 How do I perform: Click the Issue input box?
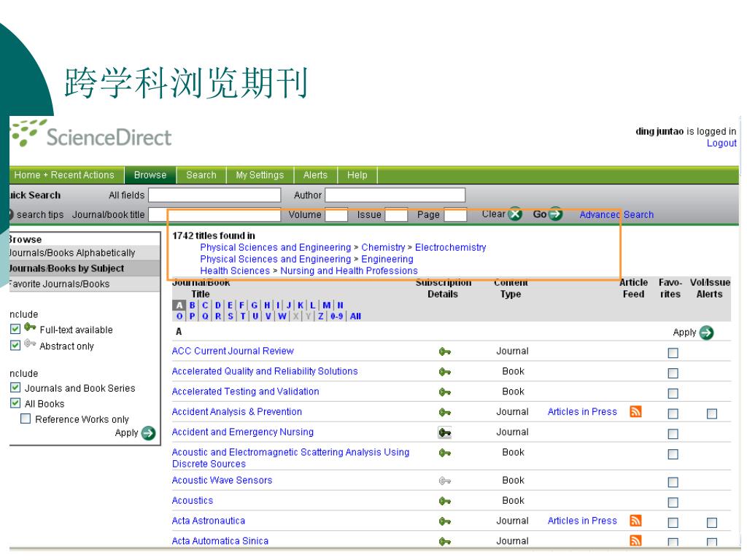coord(396,215)
